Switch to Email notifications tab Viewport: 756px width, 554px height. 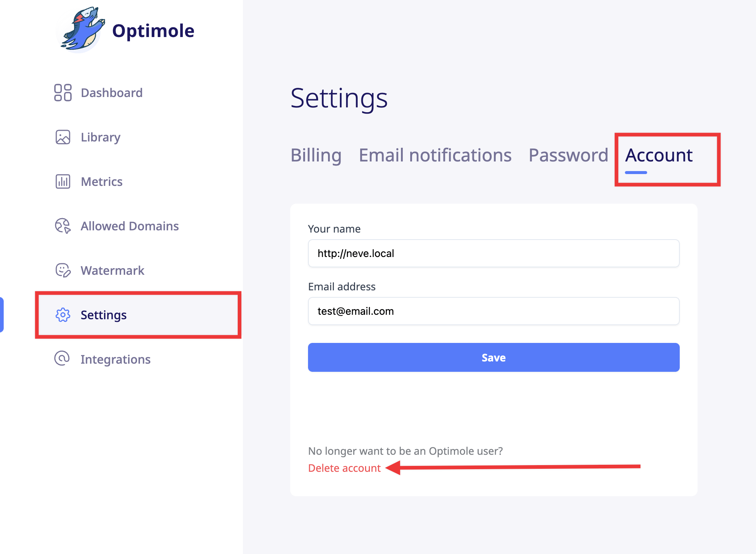pyautogui.click(x=435, y=155)
